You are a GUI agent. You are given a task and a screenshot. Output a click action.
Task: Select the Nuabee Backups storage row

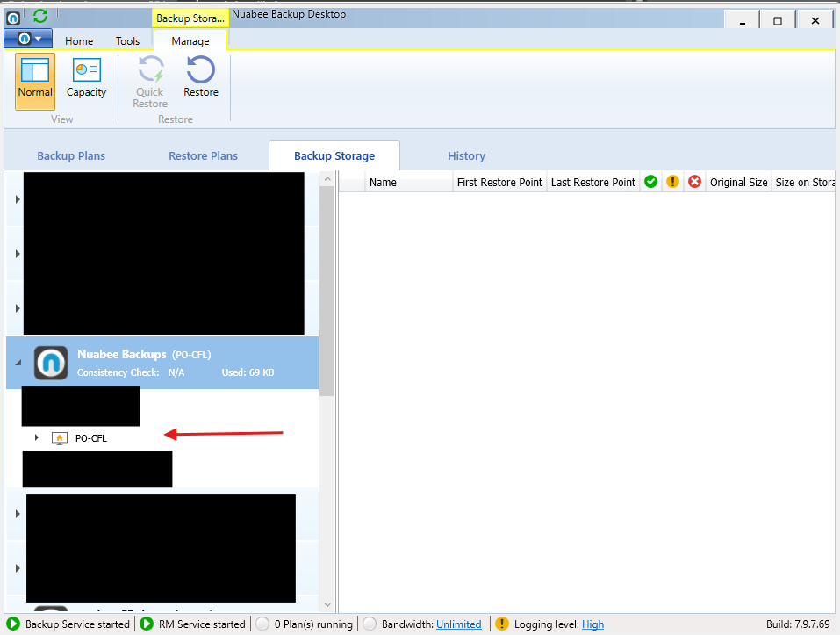162,363
